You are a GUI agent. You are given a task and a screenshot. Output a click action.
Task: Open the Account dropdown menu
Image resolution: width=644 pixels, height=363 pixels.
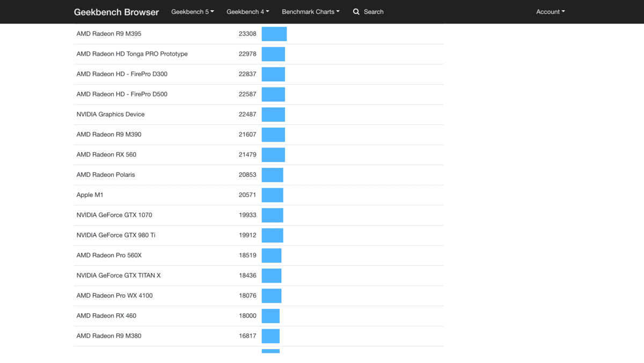tap(551, 12)
